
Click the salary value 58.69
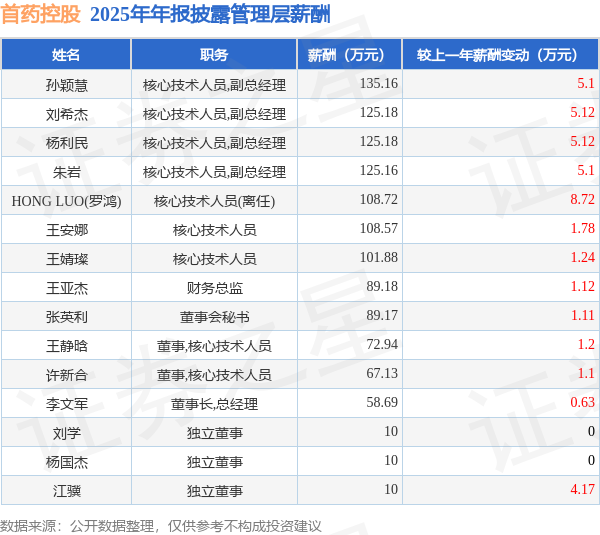[382, 402]
